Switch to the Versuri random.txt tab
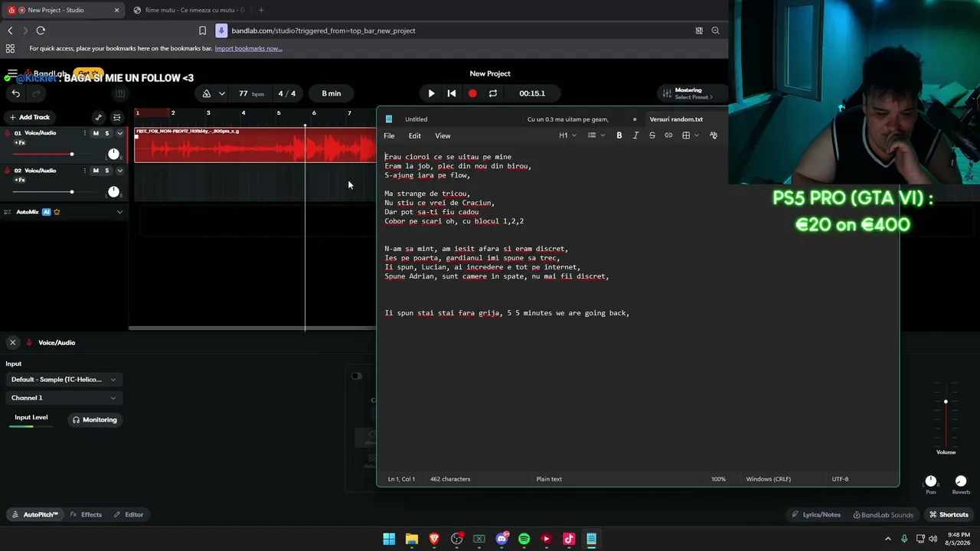 (x=676, y=119)
